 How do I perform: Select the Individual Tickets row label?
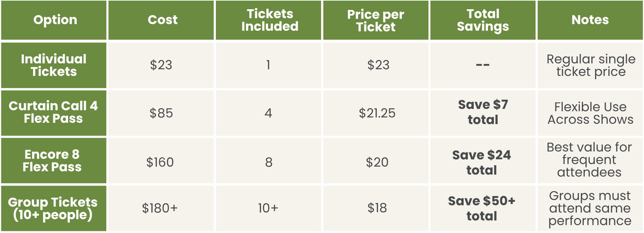[54, 65]
